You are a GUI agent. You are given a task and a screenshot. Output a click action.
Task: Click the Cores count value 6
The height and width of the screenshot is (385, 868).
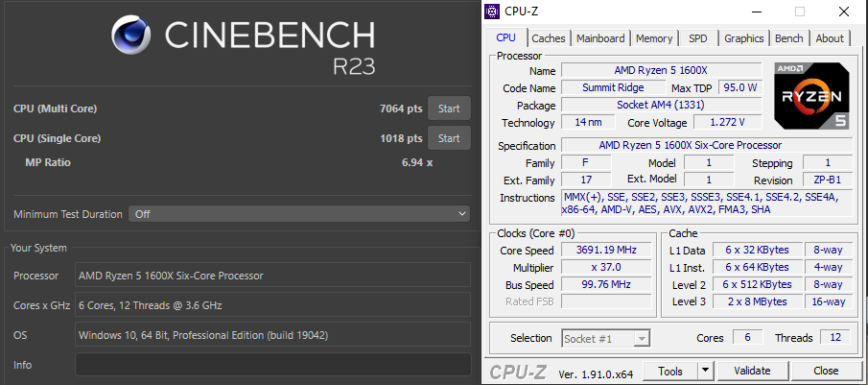[x=747, y=337]
